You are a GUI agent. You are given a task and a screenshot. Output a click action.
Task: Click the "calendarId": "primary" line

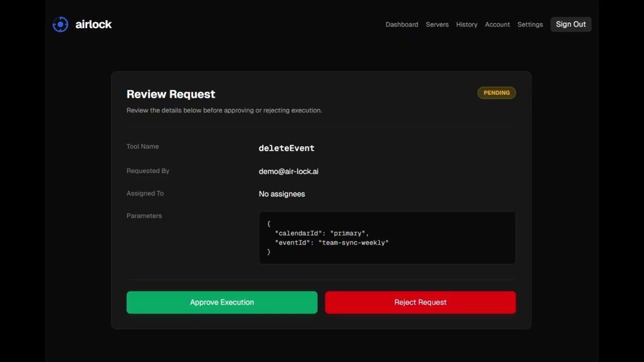322,233
